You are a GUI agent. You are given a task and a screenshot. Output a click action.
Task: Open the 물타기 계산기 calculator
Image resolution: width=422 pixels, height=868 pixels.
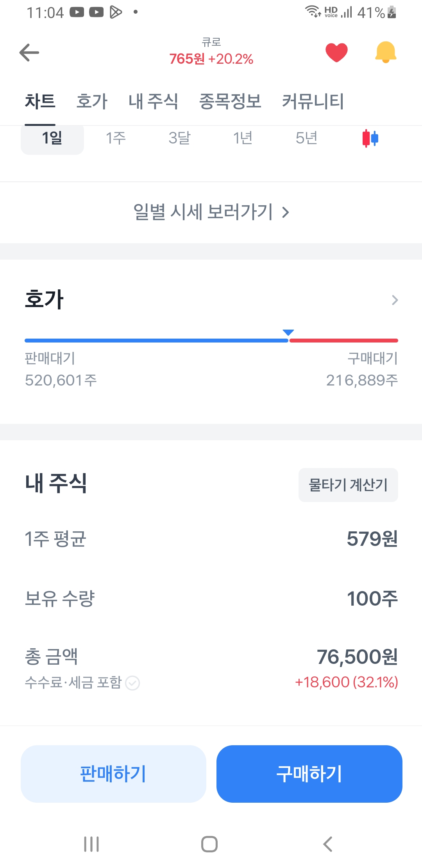tap(348, 485)
